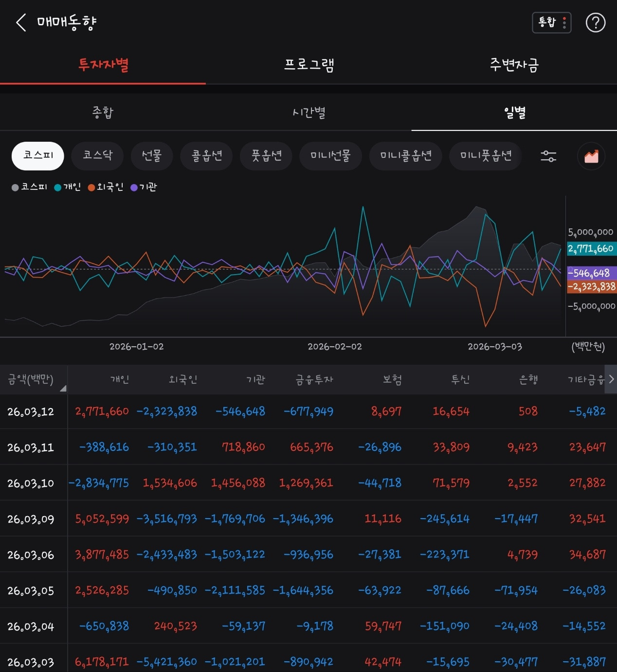This screenshot has height=672, width=617.
Task: Click the -546,648 purple chart value label
Action: (591, 273)
